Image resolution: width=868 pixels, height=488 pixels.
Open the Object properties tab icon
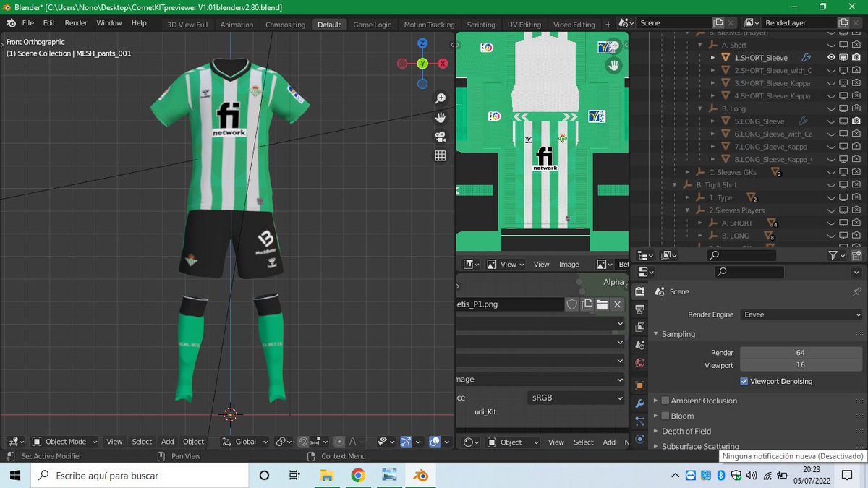639,386
